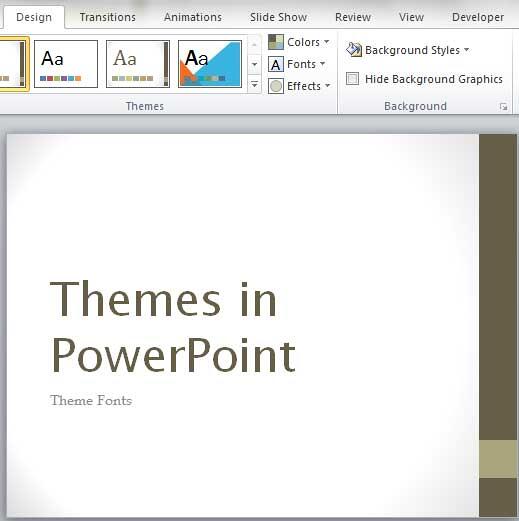
Task: Expand the Fonts dropdown arrow
Action: [x=322, y=64]
